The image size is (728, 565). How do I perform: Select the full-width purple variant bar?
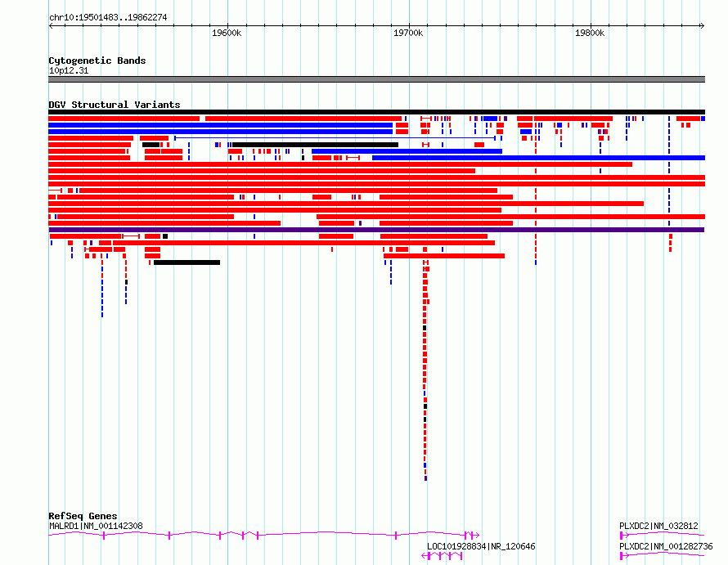point(376,230)
